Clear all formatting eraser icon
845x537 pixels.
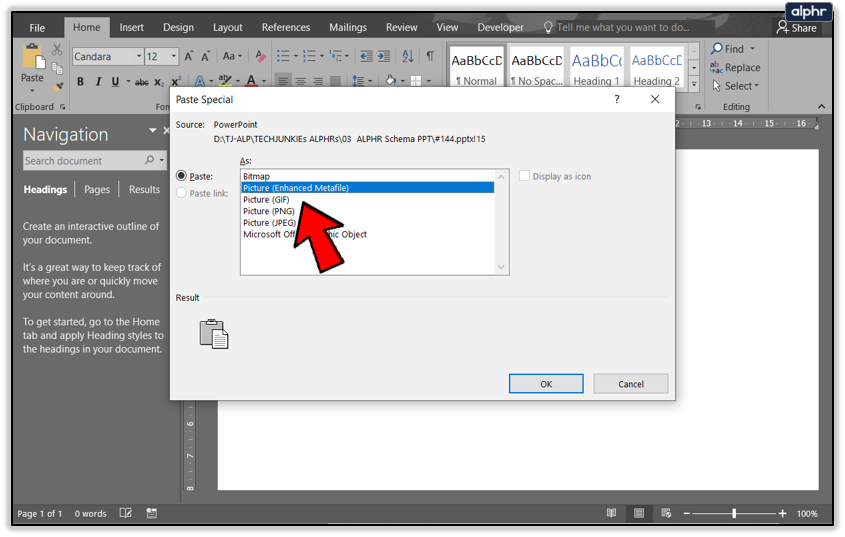[260, 56]
